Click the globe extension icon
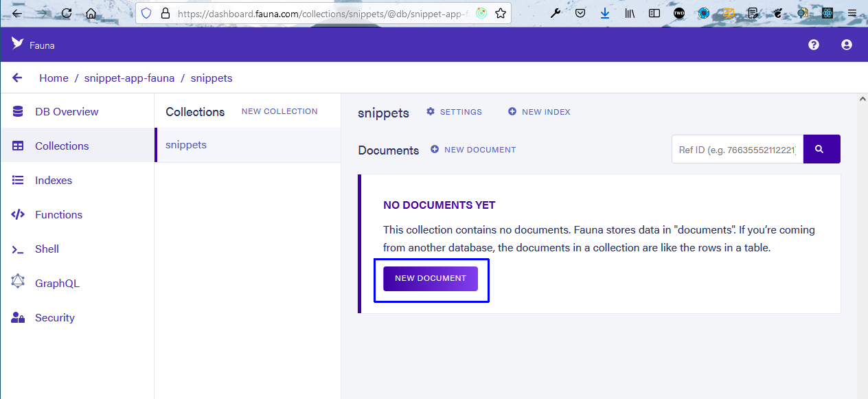 (704, 13)
